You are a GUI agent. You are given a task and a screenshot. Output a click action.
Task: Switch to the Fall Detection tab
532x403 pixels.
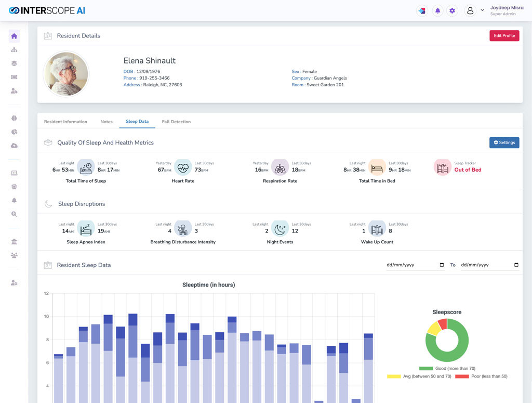[176, 122]
